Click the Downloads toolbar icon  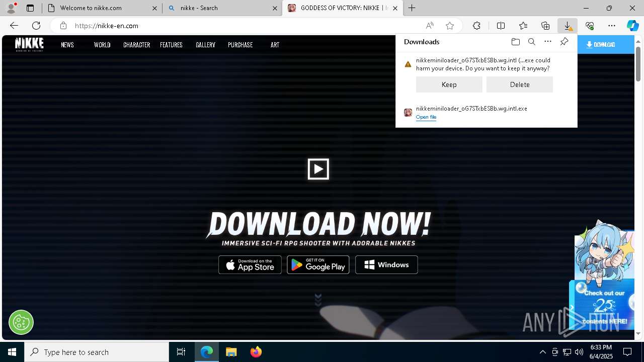coord(568,26)
